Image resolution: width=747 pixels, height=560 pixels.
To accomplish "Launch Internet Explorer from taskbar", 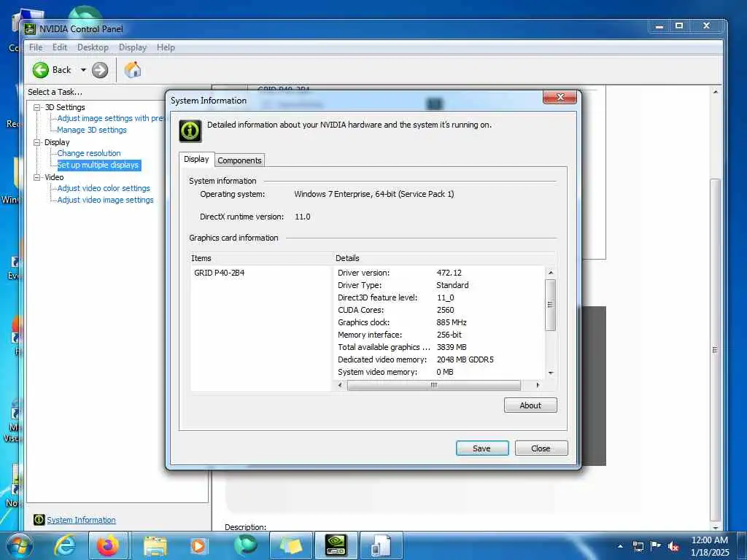I will tap(64, 545).
